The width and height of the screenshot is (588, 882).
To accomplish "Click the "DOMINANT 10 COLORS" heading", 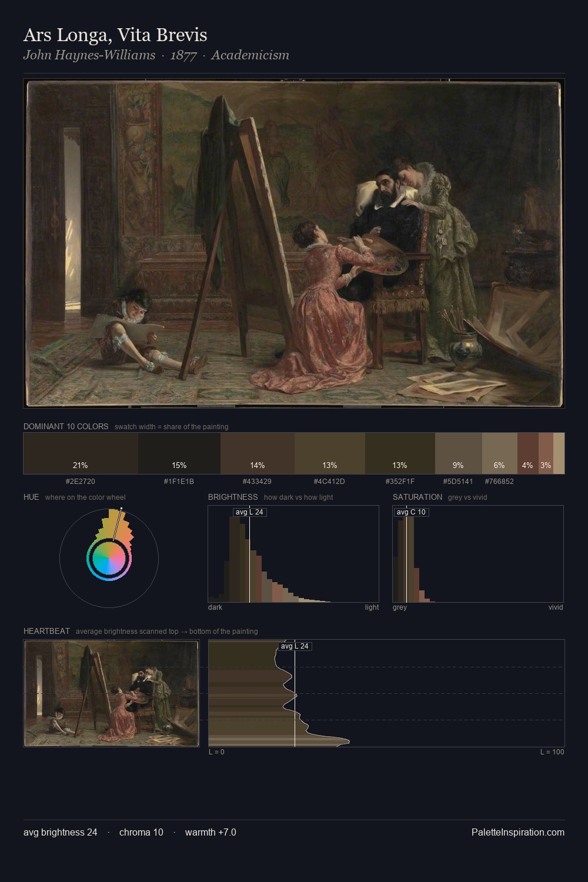I will (66, 426).
